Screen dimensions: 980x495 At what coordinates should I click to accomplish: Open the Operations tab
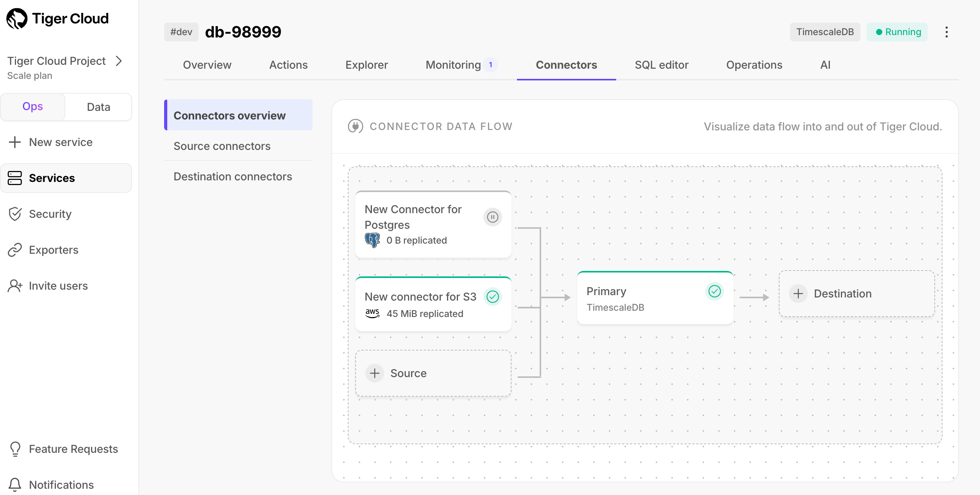coord(754,65)
